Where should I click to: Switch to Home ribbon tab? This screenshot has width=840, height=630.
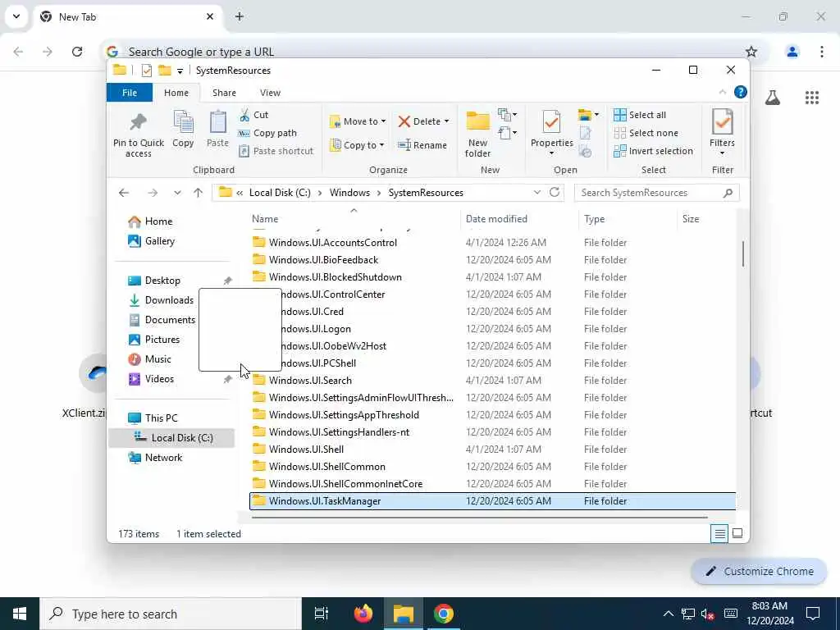[176, 93]
